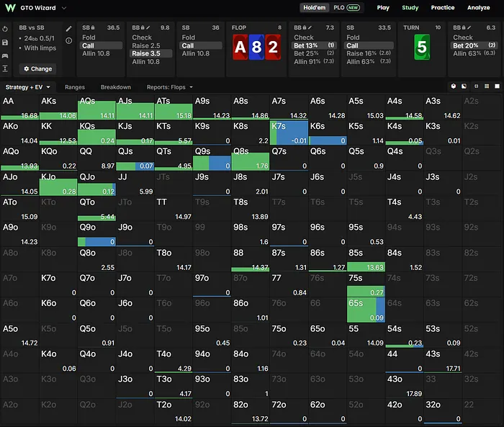504x427 pixels.
Task: Select Bet 13% in the BB 7.3 node
Action: pyautogui.click(x=314, y=45)
